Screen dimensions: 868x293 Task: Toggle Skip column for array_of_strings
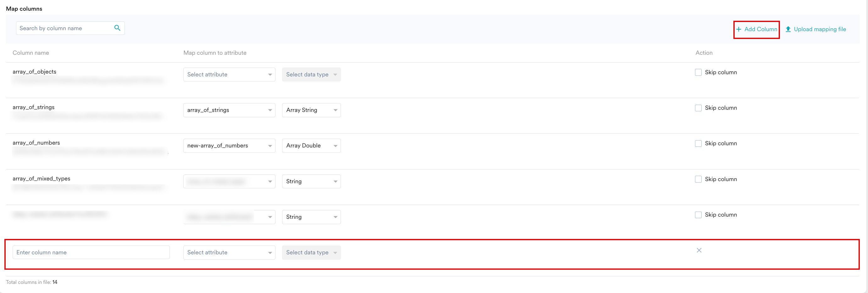click(x=698, y=108)
